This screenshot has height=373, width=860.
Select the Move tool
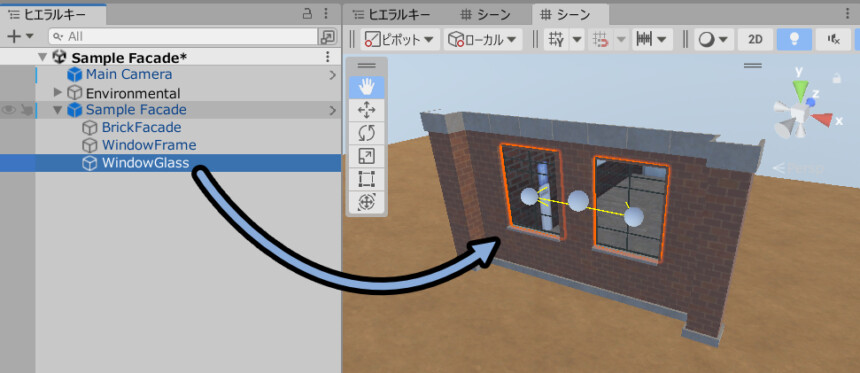[366, 110]
